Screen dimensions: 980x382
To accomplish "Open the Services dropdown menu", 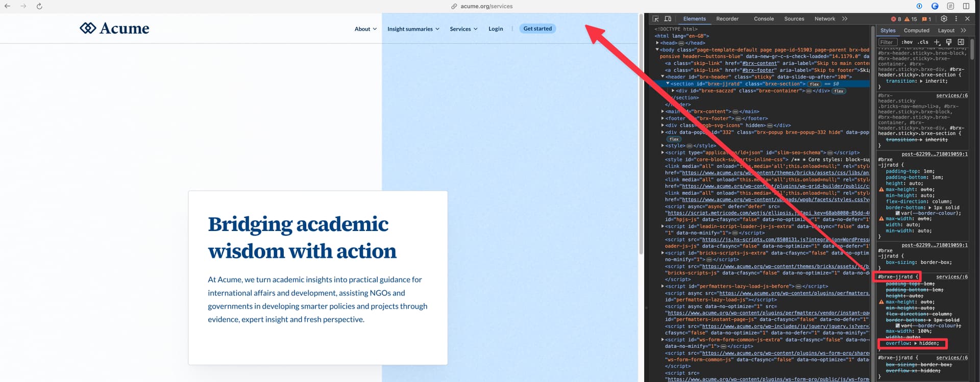I will pos(463,29).
